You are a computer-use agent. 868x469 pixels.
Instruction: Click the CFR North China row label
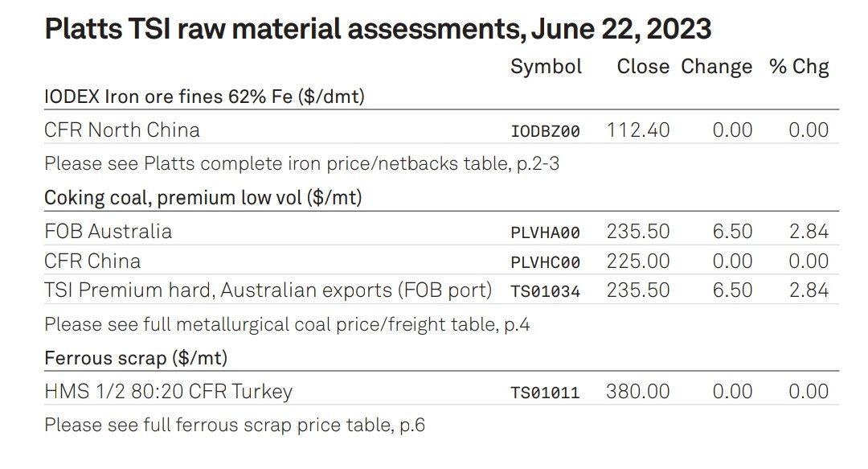[122, 130]
